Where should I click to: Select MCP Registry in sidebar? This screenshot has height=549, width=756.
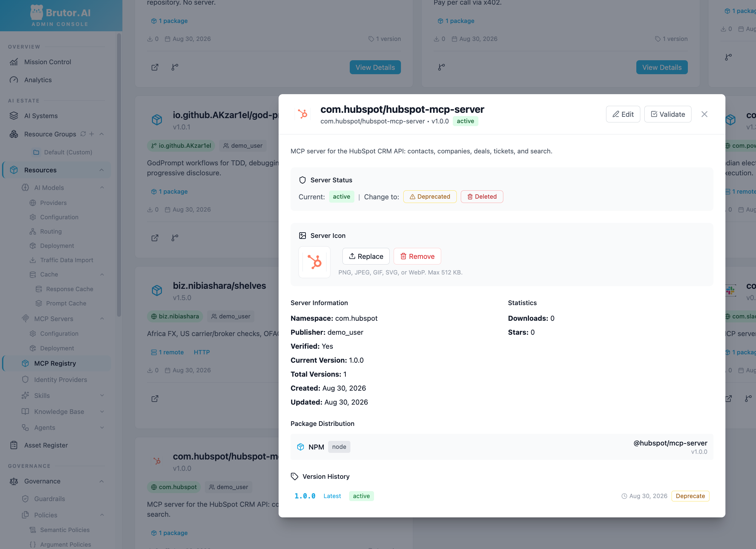click(x=57, y=363)
